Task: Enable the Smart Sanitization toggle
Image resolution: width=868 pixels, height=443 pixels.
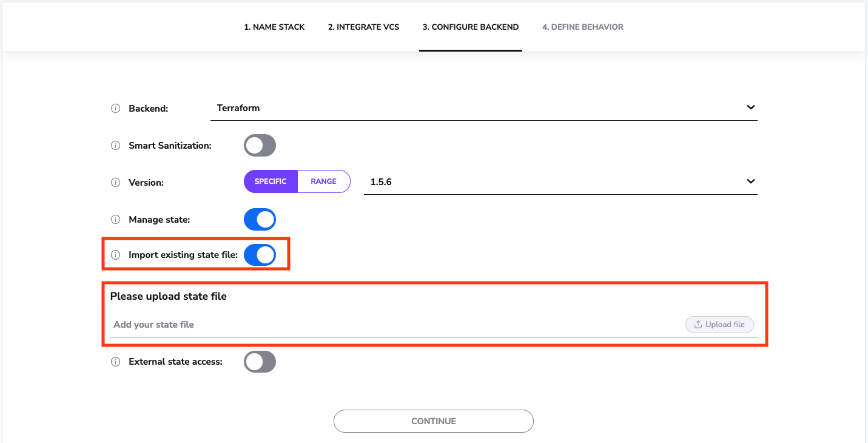Action: click(260, 146)
